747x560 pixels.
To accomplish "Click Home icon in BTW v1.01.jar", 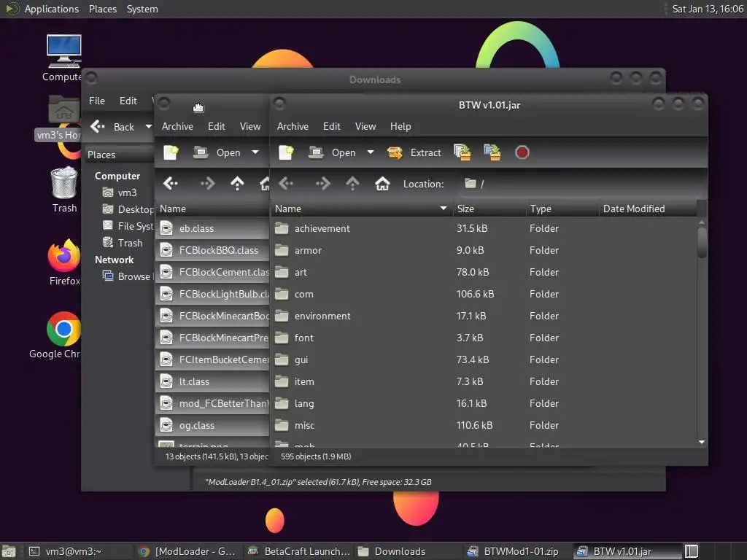I will pos(382,183).
